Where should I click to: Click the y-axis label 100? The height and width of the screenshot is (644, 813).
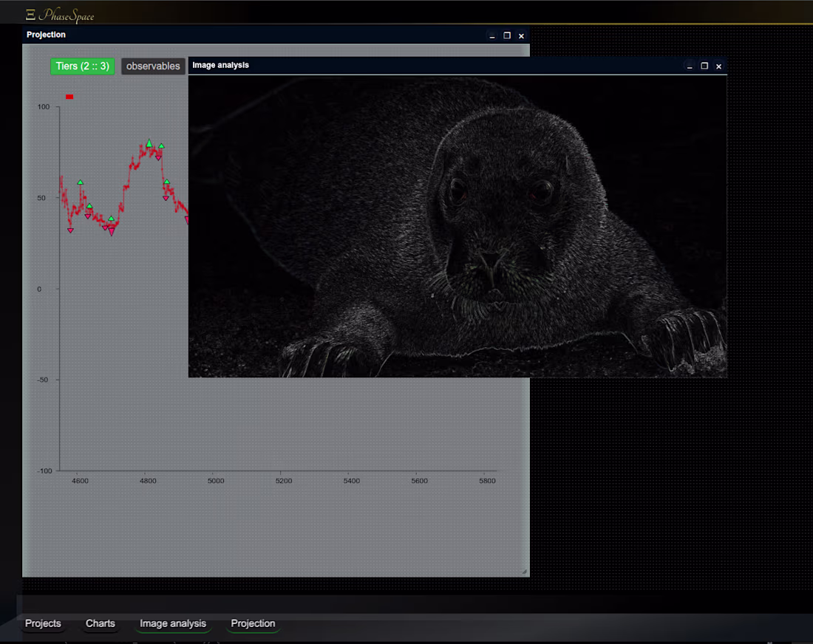click(x=44, y=107)
